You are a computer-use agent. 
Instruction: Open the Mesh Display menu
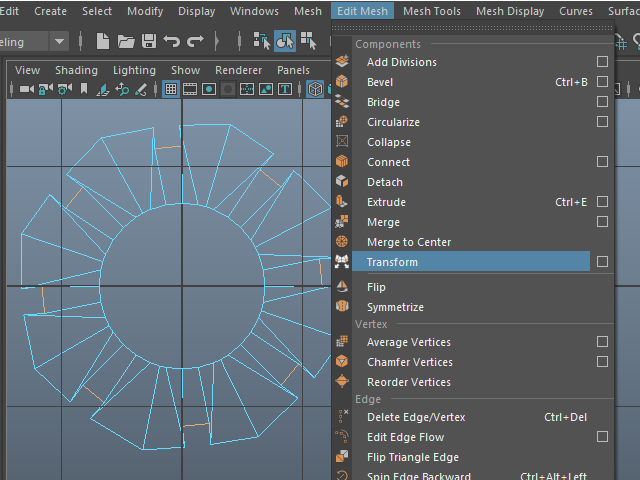point(510,11)
